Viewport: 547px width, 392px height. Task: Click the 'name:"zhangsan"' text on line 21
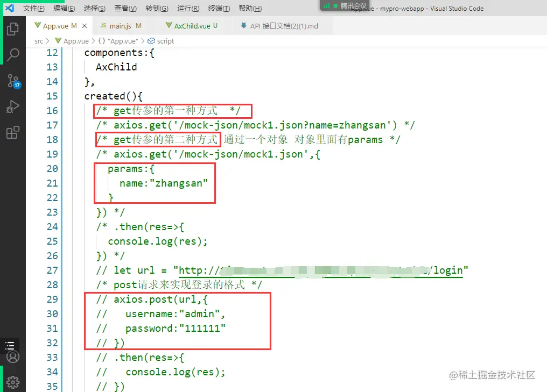[164, 183]
